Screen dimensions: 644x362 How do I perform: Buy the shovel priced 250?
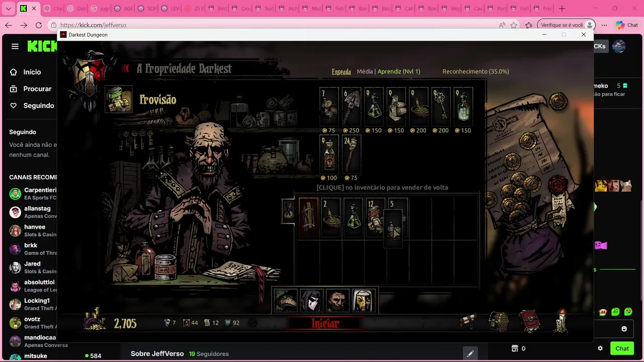tap(352, 107)
